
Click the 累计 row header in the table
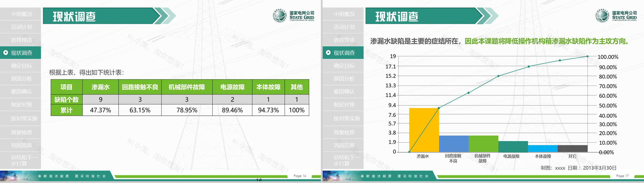67,110
